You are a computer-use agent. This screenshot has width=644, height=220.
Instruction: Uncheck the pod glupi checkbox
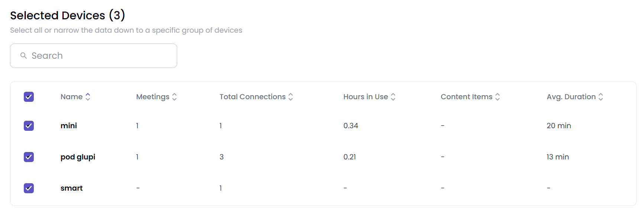point(29,157)
